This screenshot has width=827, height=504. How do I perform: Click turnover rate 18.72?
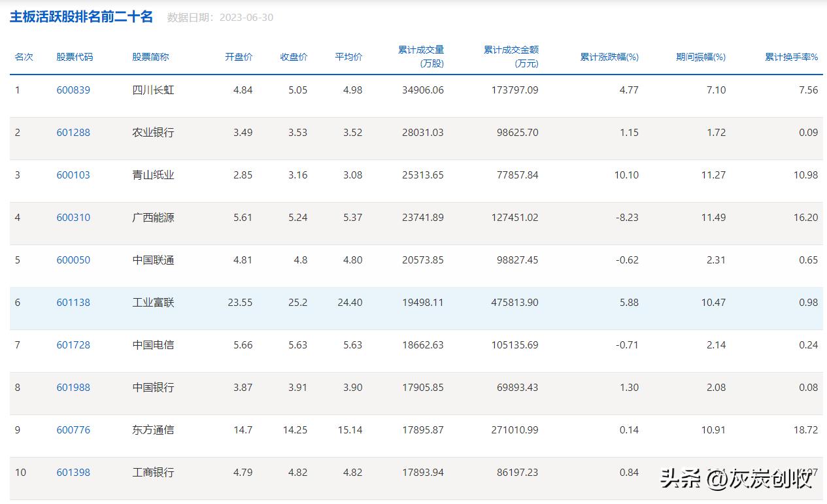point(806,430)
